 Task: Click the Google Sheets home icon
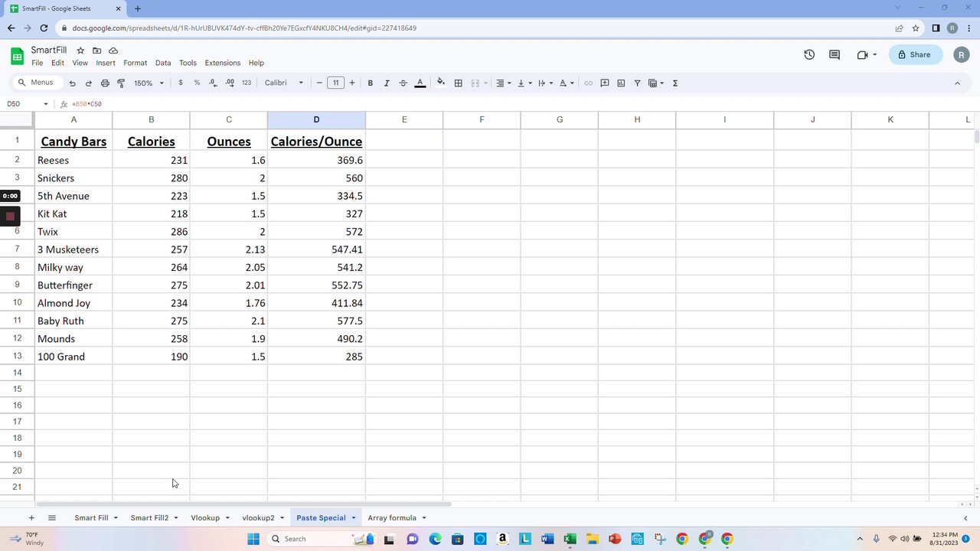coord(17,56)
